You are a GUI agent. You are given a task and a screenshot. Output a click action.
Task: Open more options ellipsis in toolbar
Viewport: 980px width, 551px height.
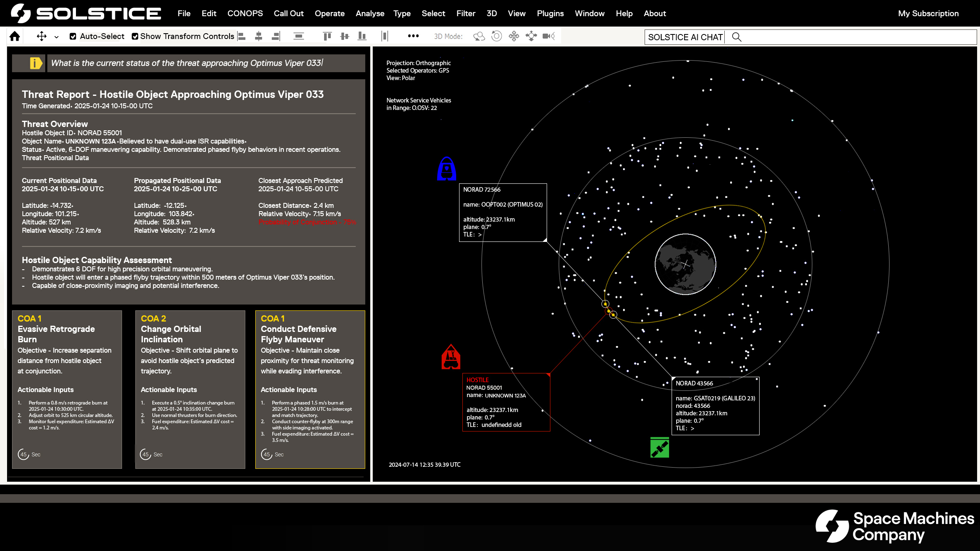click(413, 36)
